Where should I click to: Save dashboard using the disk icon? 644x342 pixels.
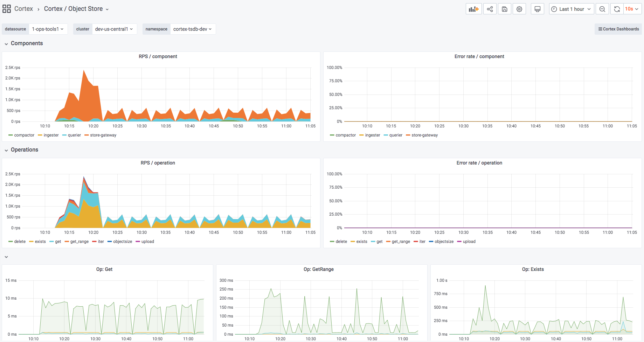click(505, 9)
